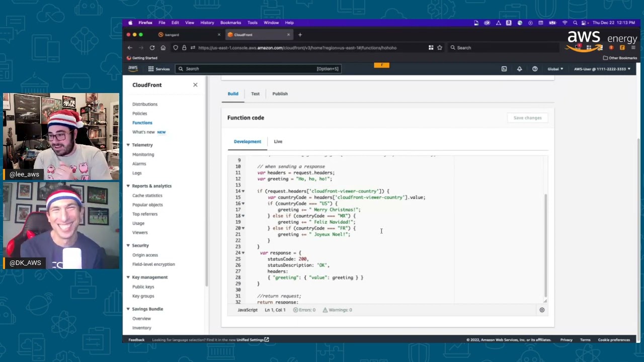The width and height of the screenshot is (644, 362).
Task: Open Getting Started bookmark
Action: (142, 58)
